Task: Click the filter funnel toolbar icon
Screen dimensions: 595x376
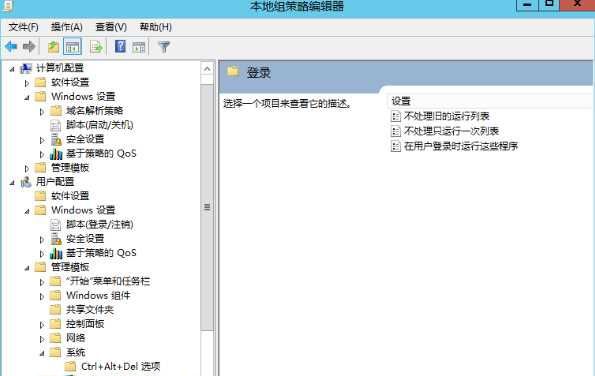Action: tap(164, 47)
